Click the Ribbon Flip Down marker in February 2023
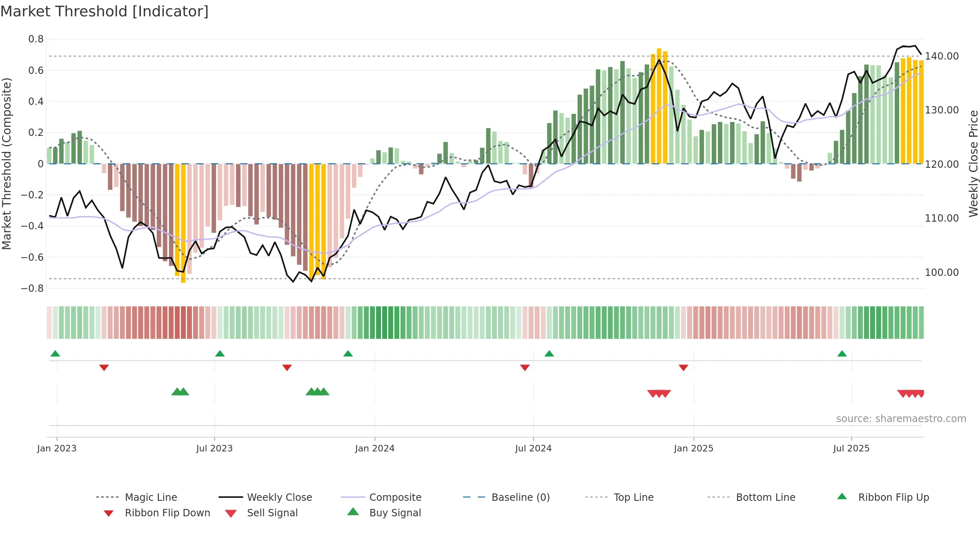 [104, 368]
